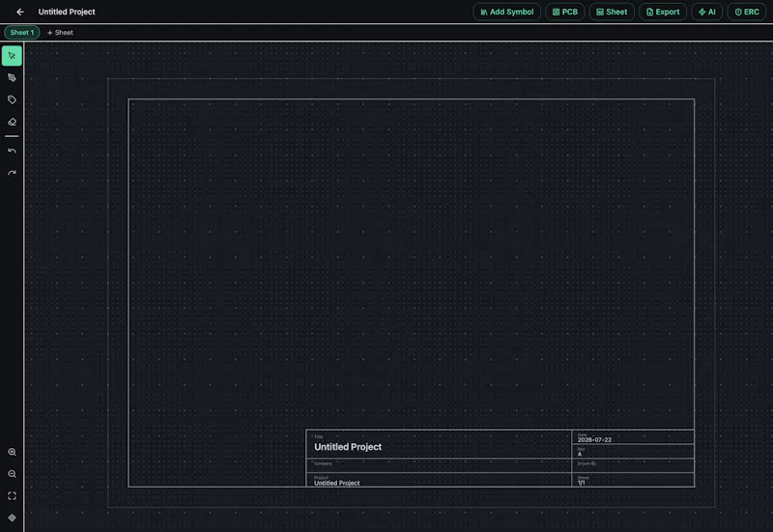Screen dimensions: 773x532
Task: Choose the net Label tag tool
Action: tap(12, 100)
